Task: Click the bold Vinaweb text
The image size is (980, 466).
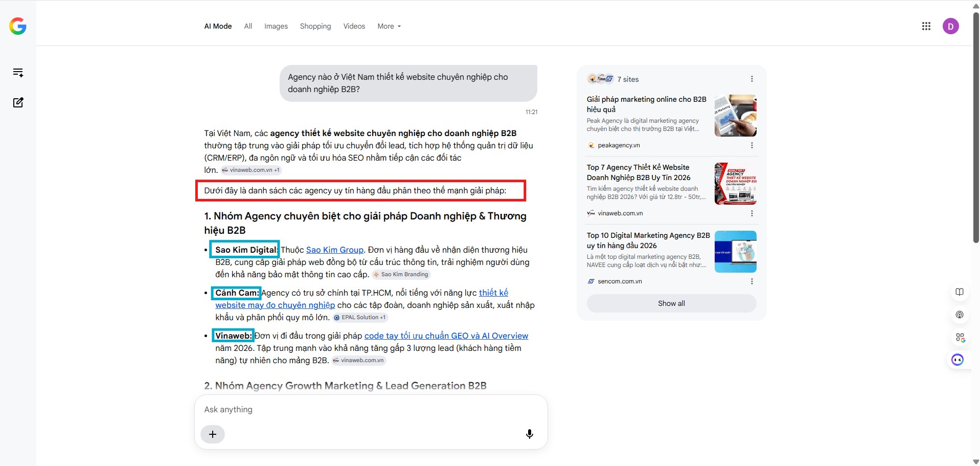Action: pyautogui.click(x=234, y=336)
